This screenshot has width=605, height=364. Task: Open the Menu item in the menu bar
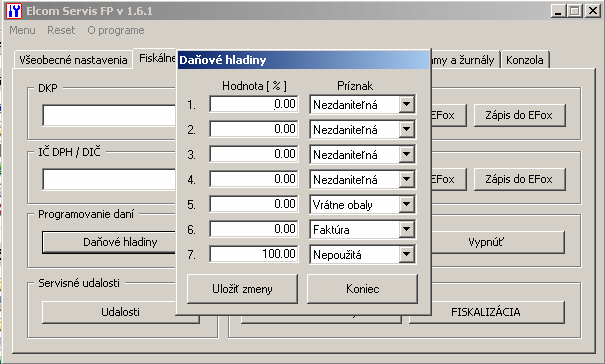click(x=22, y=30)
